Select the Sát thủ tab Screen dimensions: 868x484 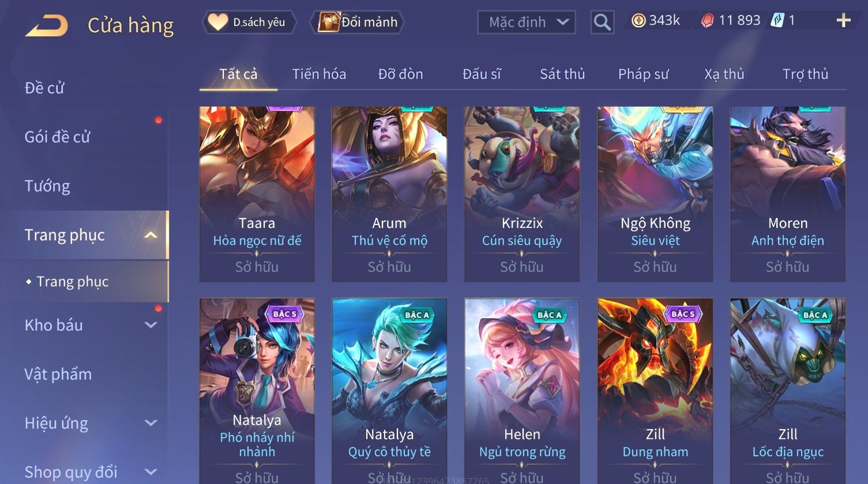pyautogui.click(x=562, y=74)
